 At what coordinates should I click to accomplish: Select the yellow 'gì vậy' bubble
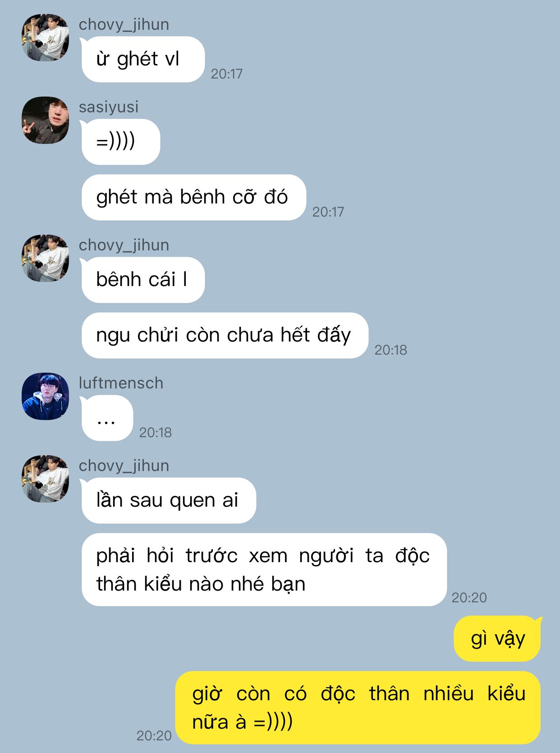(498, 638)
